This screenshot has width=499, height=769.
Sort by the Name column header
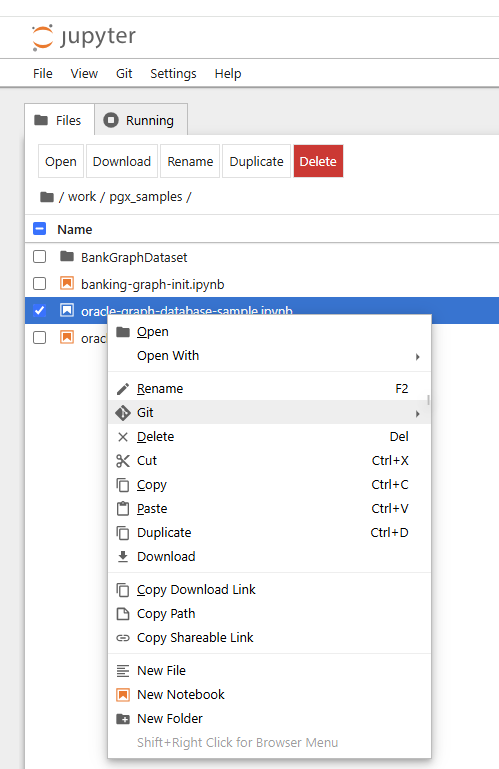[75, 230]
